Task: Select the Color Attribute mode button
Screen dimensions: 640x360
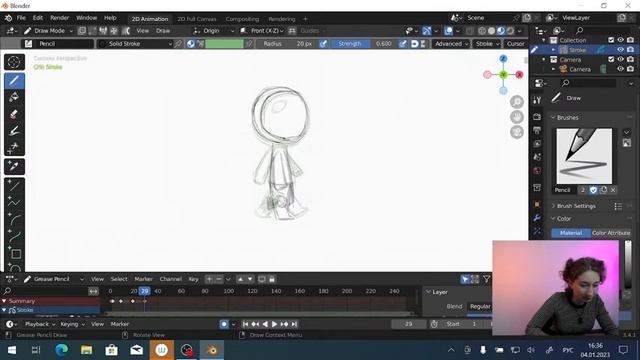Action: pyautogui.click(x=611, y=233)
